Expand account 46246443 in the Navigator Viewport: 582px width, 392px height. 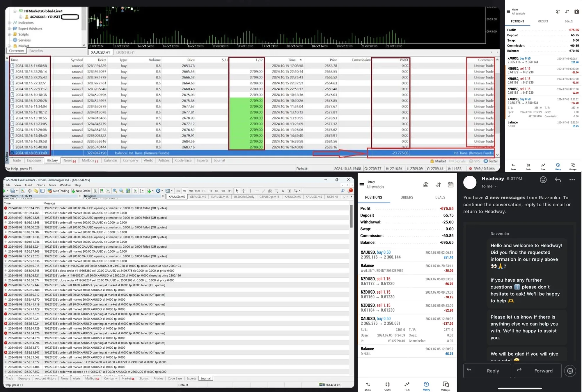pos(21,17)
